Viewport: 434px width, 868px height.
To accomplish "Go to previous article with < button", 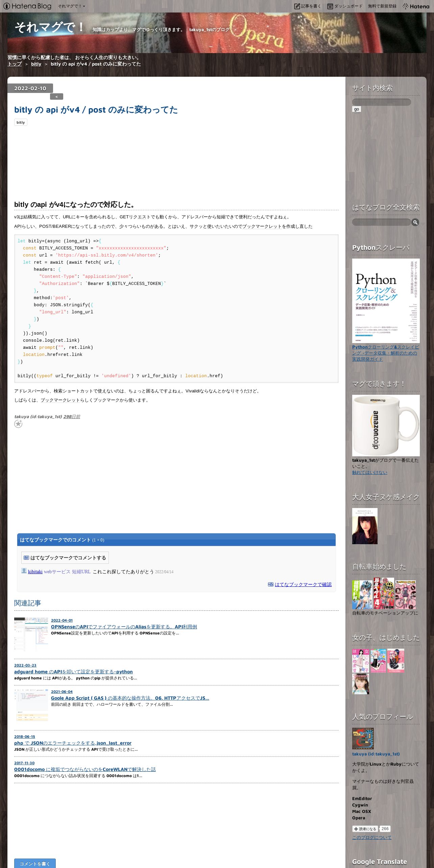I will [x=56, y=97].
